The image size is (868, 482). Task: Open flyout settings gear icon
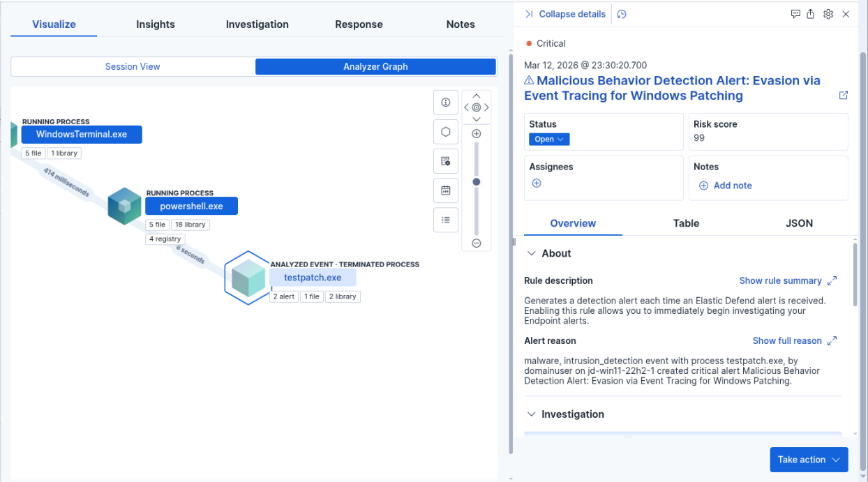point(828,14)
